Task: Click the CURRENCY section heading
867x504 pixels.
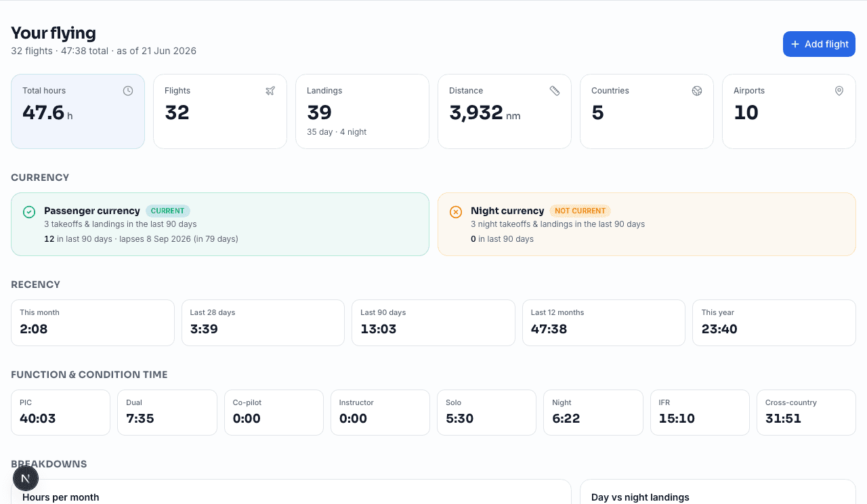Action: coord(40,177)
